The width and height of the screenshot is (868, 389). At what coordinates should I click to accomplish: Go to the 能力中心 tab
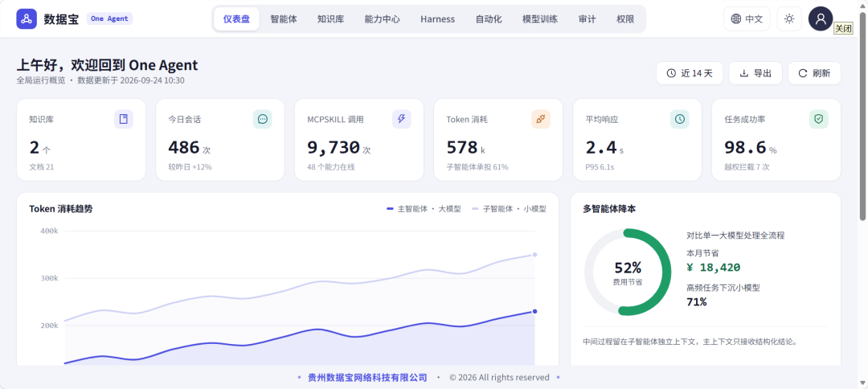pyautogui.click(x=382, y=18)
